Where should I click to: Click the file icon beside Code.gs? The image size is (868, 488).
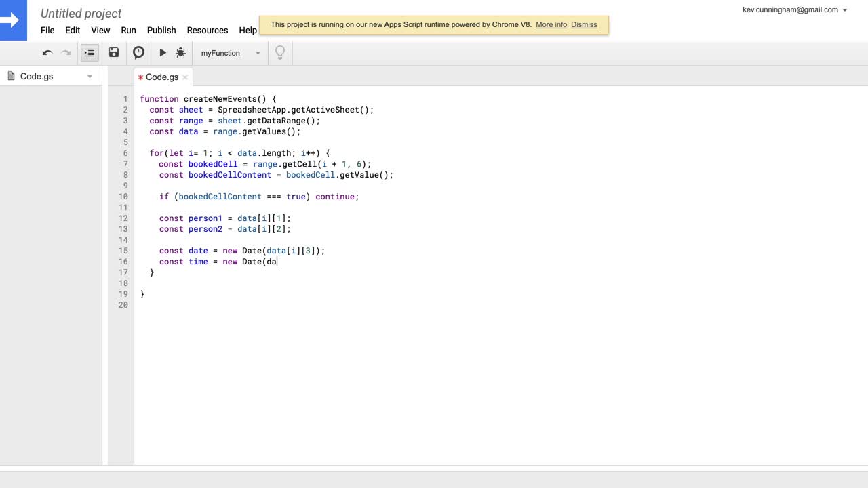point(11,76)
